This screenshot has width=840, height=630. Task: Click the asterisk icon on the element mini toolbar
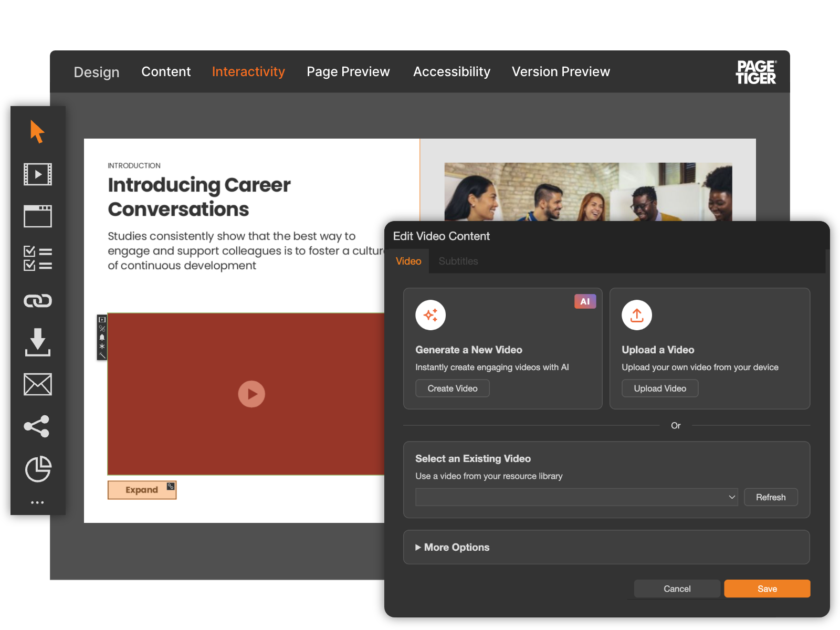[102, 346]
